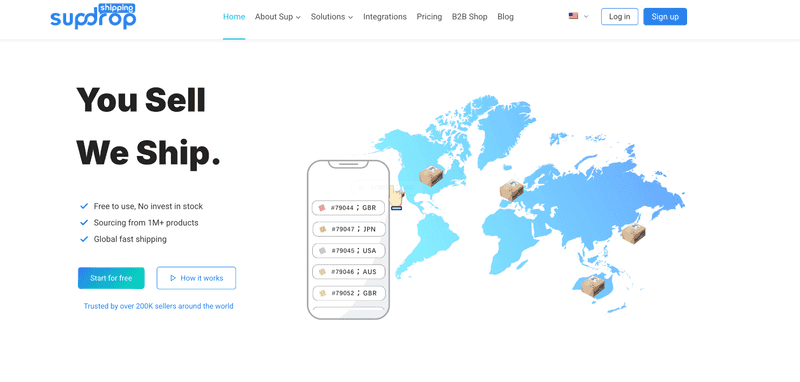Click the Log in button
The height and width of the screenshot is (382, 800).
(x=619, y=17)
